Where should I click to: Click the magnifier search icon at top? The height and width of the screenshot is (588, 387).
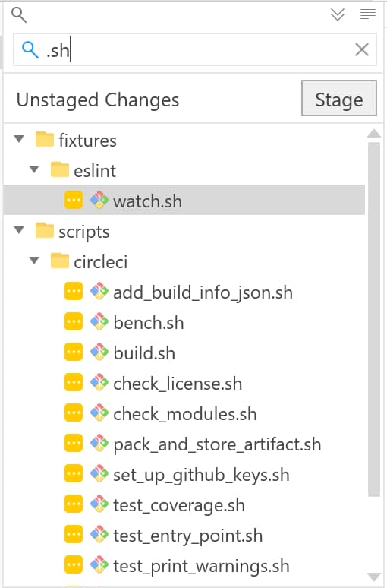pyautogui.click(x=19, y=15)
